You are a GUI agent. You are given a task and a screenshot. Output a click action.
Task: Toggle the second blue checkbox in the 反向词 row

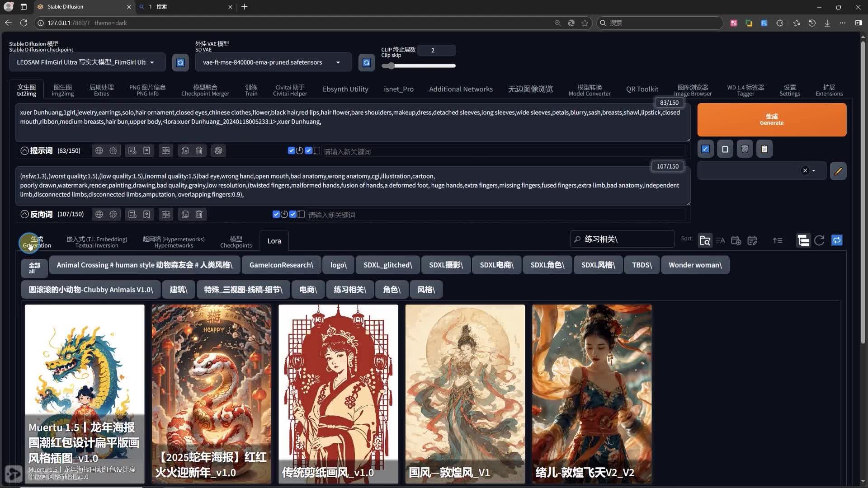(293, 214)
